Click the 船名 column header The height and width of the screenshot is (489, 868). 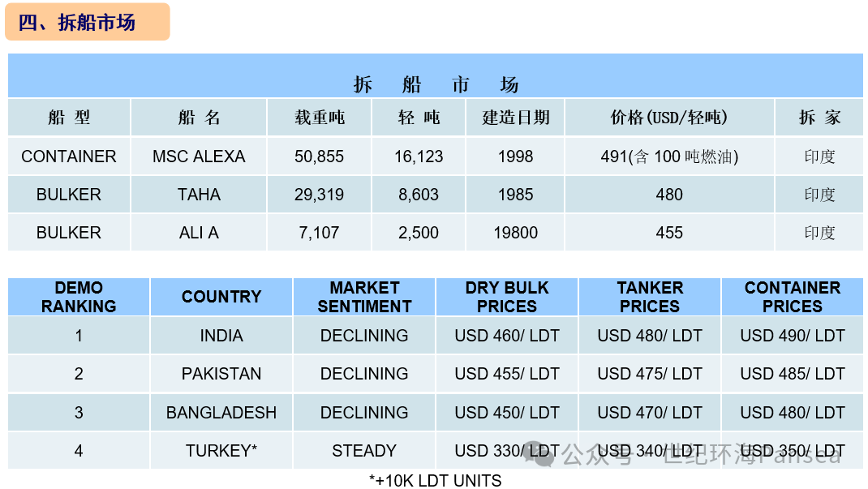(199, 117)
